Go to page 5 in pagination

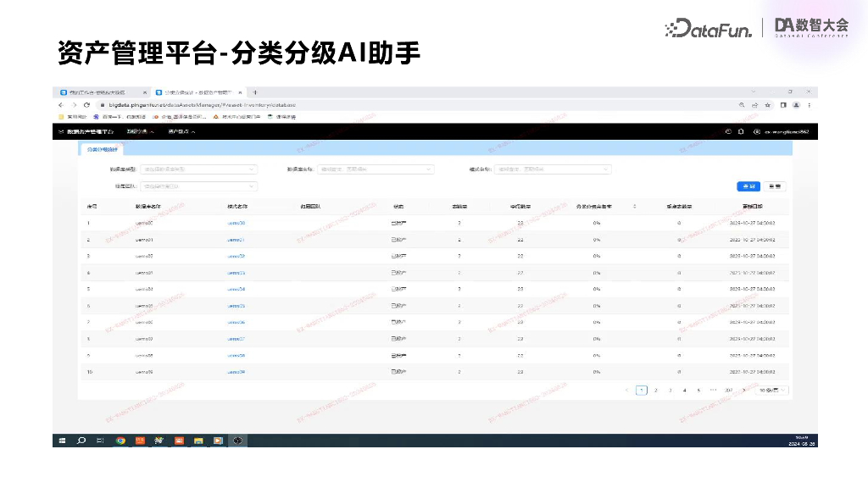[698, 390]
